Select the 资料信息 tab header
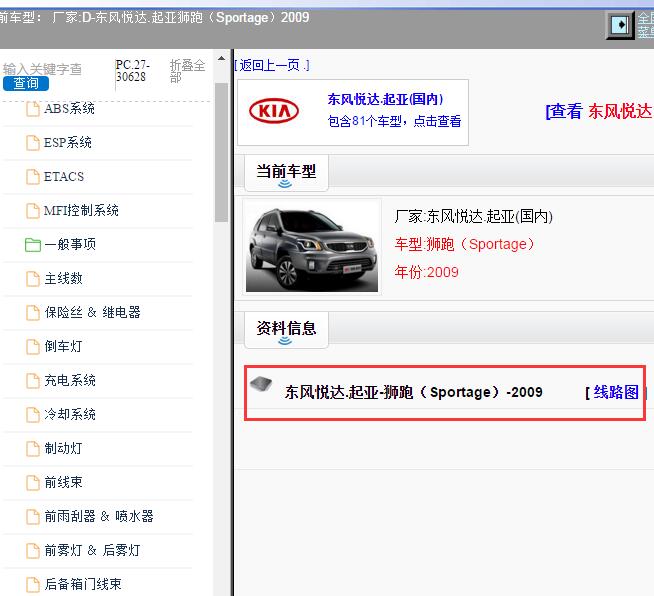Viewport: 654px width, 596px height. pyautogui.click(x=286, y=329)
